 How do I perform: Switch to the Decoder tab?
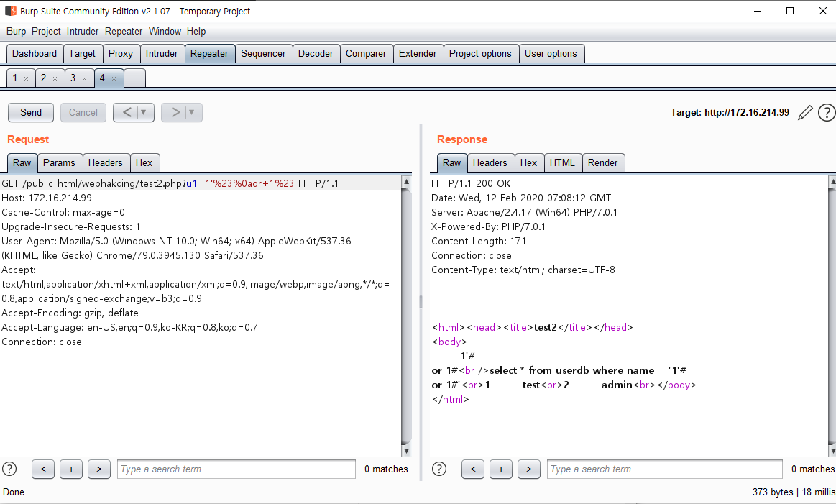(315, 53)
